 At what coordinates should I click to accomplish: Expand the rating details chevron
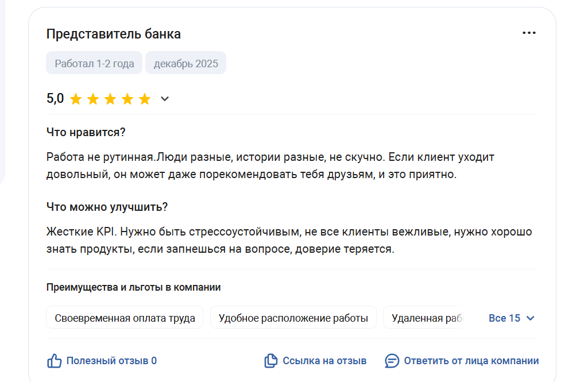[165, 99]
